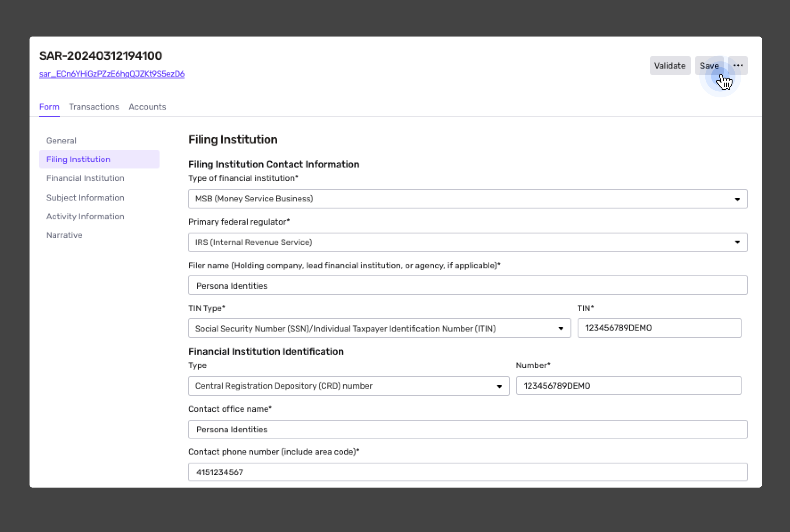Image resolution: width=790 pixels, height=532 pixels.
Task: Open the sar_ECn6YHiGzPZzE6hgQJZKt9S5ezD6 link
Action: (112, 74)
